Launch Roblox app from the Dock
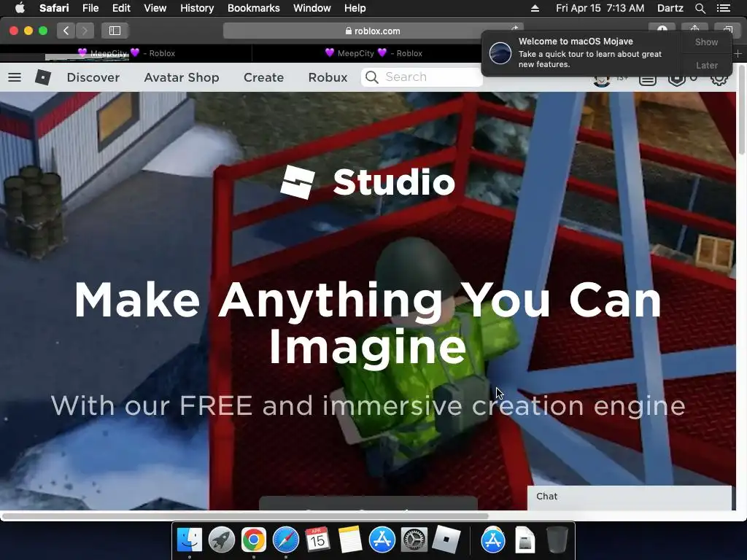The width and height of the screenshot is (747, 560). point(446,540)
